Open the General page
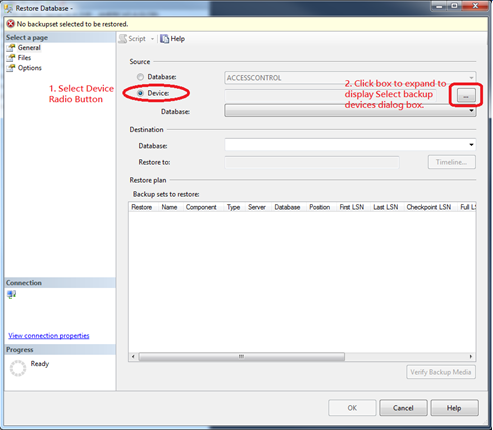Screen dimensions: 493x430 tap(29, 48)
